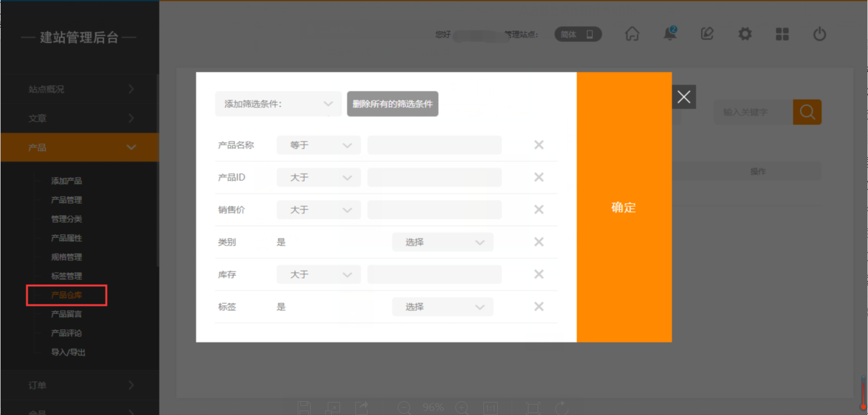
Task: Click the power logout icon
Action: pyautogui.click(x=820, y=34)
